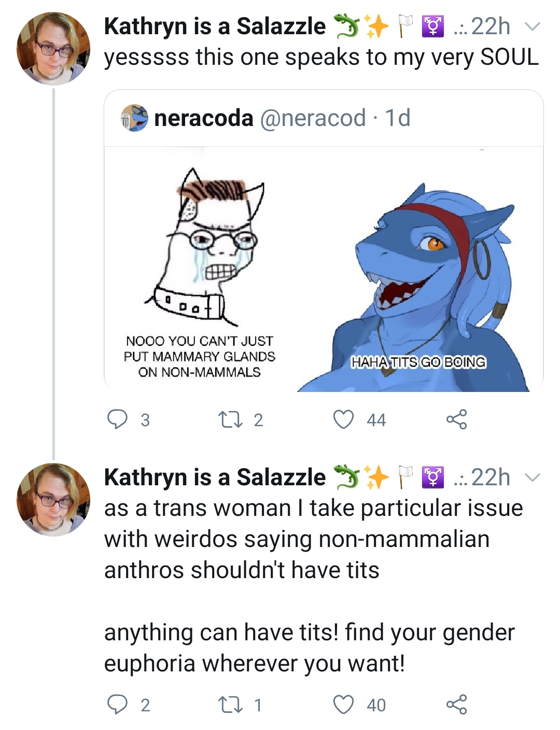
Task: Share the second tweet
Action: pyautogui.click(x=457, y=705)
